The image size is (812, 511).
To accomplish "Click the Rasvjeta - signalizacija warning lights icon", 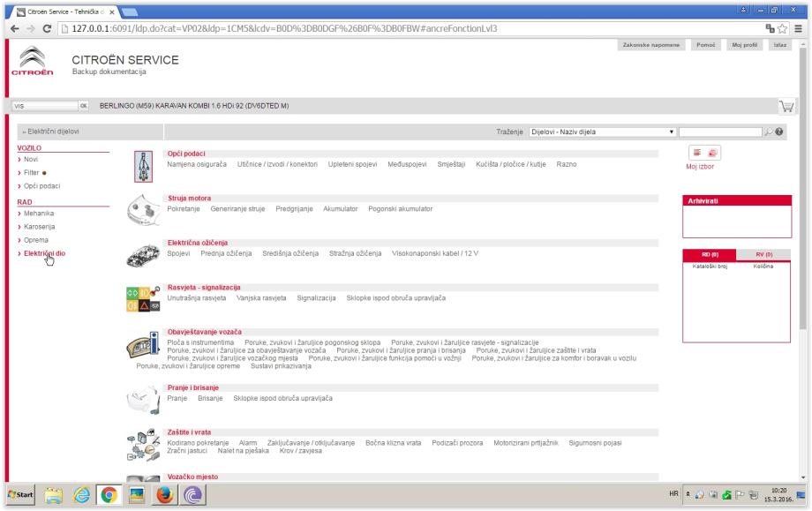I will pos(143,300).
